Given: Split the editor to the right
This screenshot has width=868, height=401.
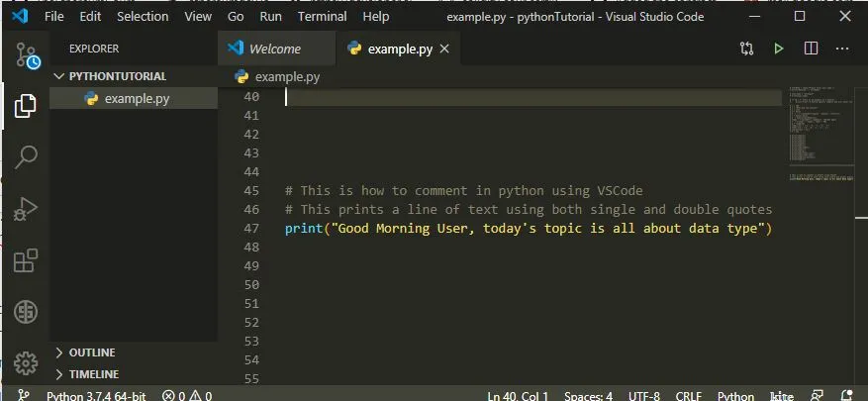Looking at the screenshot, I should click(811, 49).
